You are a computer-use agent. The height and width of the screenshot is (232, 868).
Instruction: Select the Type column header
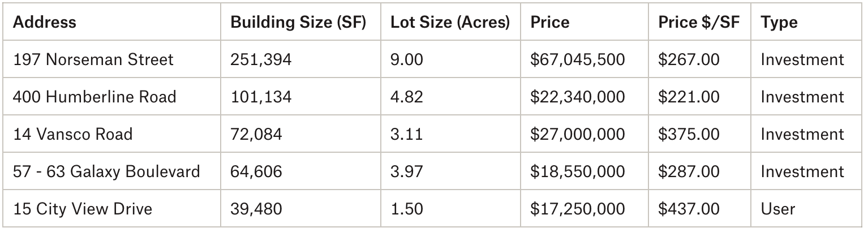click(x=779, y=23)
